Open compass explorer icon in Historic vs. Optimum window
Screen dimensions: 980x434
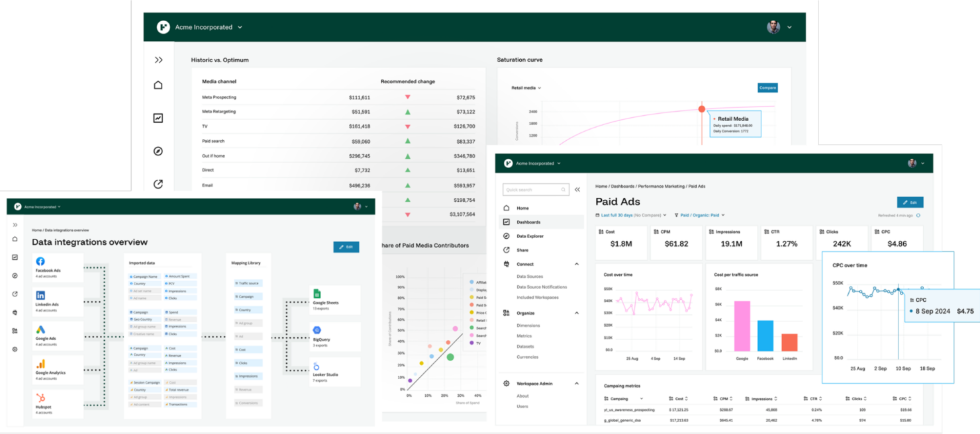tap(158, 152)
